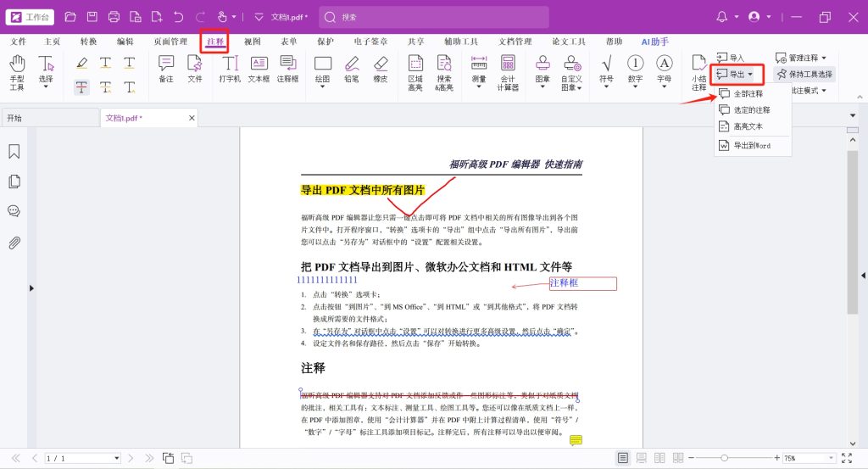Undo the last action

(178, 17)
